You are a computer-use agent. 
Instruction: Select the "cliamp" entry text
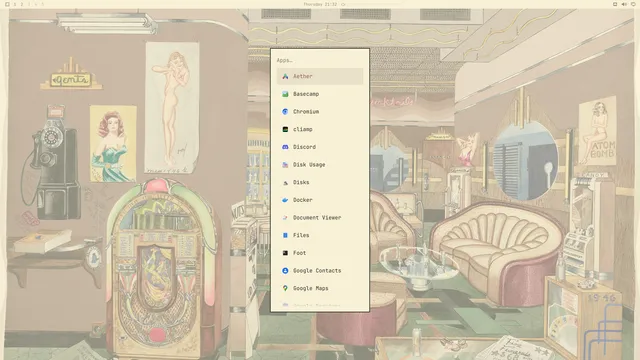click(303, 129)
